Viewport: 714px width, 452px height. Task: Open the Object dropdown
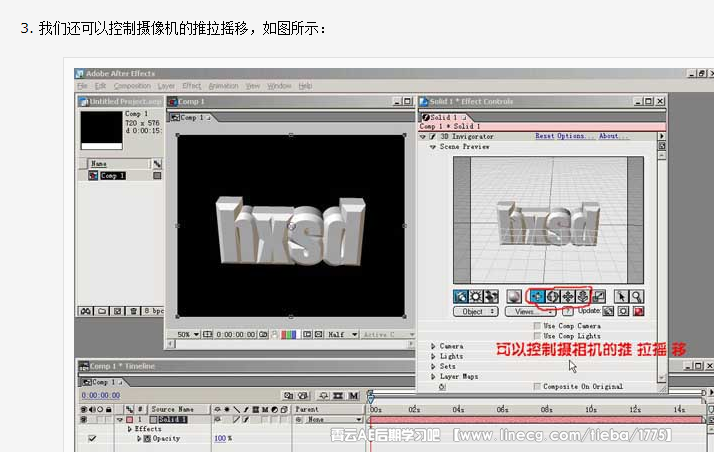point(475,312)
